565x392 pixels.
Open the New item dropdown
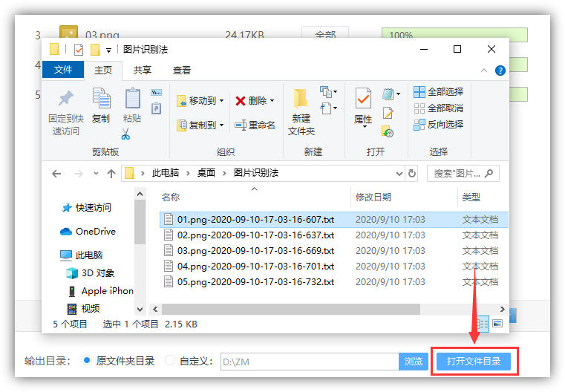[328, 91]
